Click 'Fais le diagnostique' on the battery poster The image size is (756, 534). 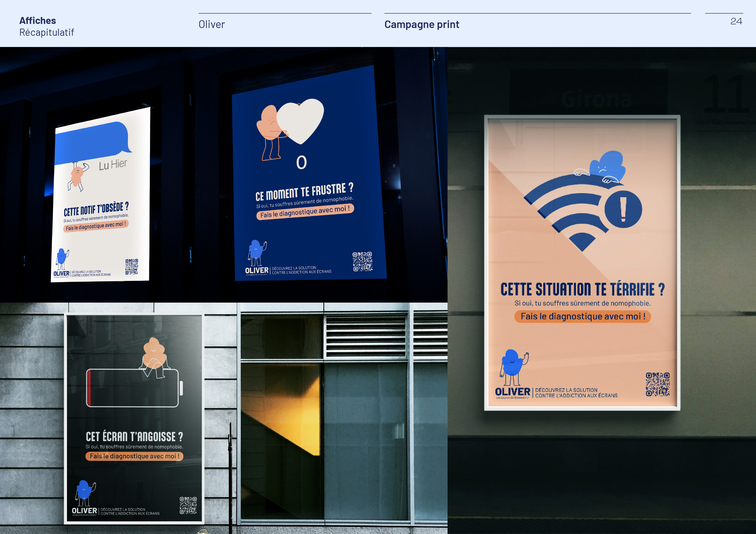tap(134, 456)
